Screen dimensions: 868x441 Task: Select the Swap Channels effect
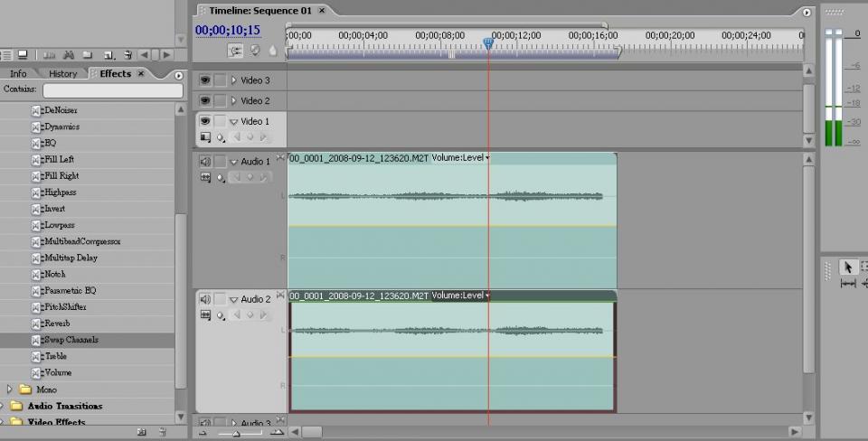(x=71, y=340)
